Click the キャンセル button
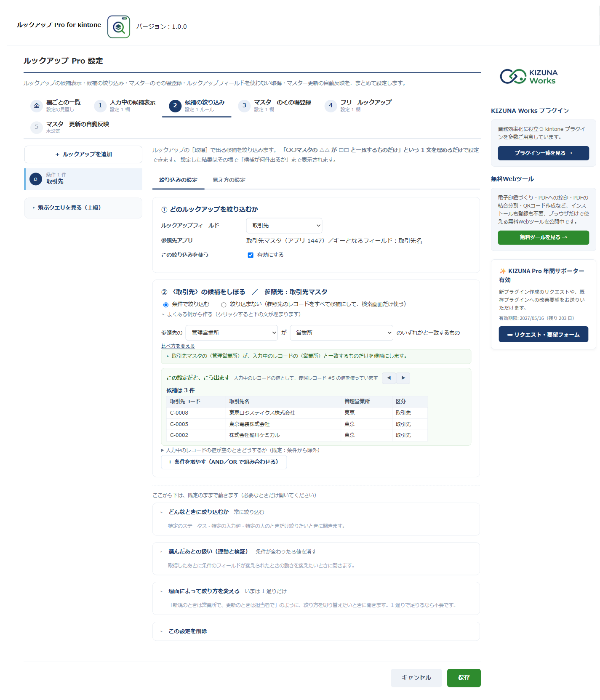The height and width of the screenshot is (700, 600). (416, 678)
